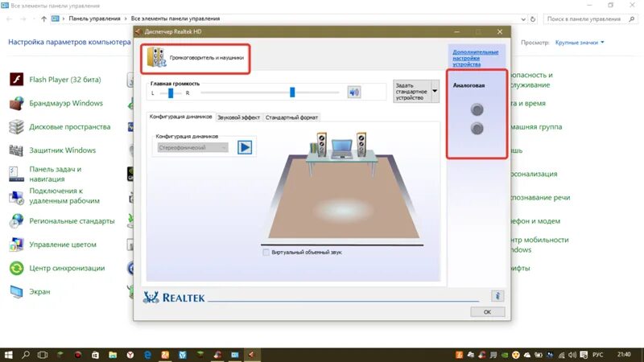Open File Explorer from the taskbar
The width and height of the screenshot is (644, 362).
coord(113,355)
